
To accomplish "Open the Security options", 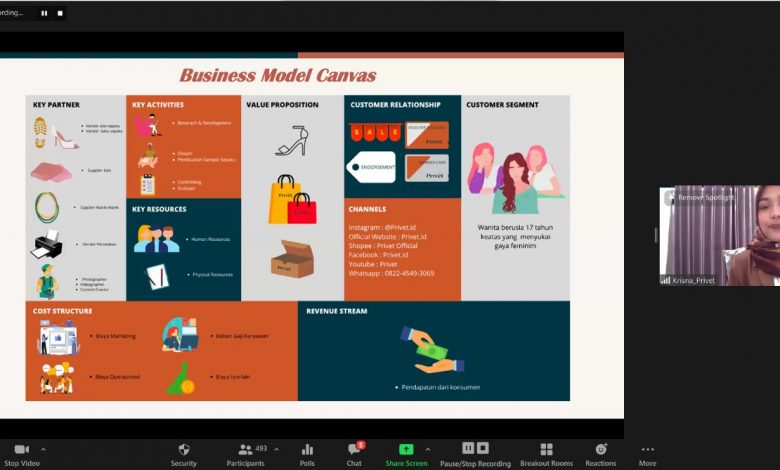I will pos(183,454).
